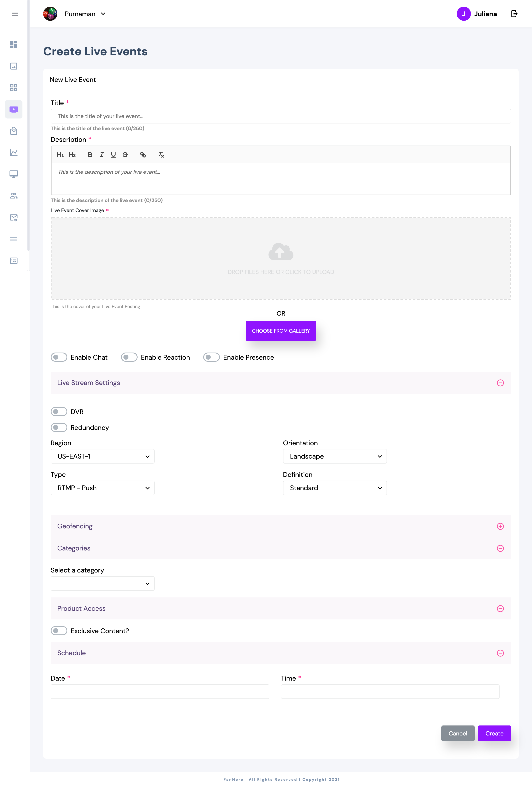The image size is (532, 787).
Task: Enable Chat toggle switch
Action: tap(59, 357)
